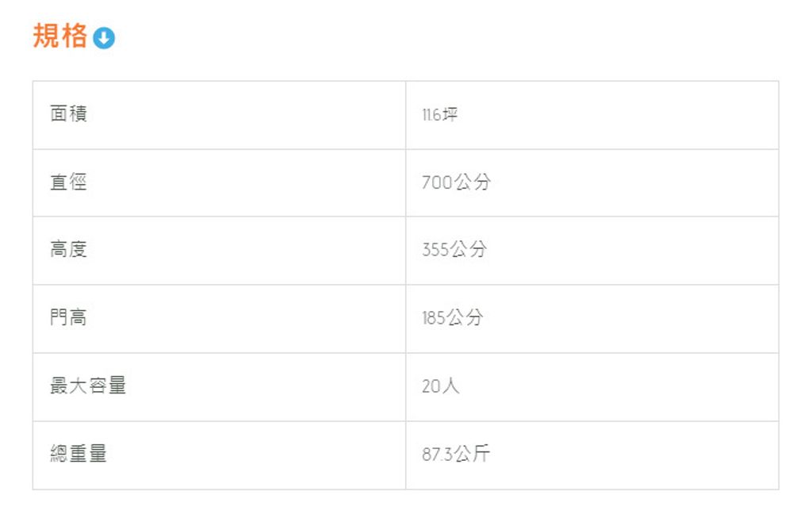Screen dimensions: 812x518
Task: Select the 公分 unit in the 高度 row
Action: point(469,251)
